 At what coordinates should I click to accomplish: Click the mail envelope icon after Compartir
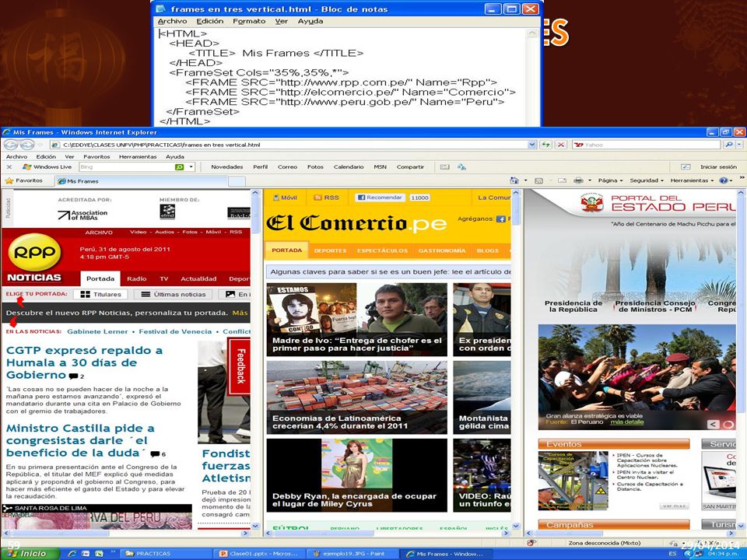[x=444, y=167]
